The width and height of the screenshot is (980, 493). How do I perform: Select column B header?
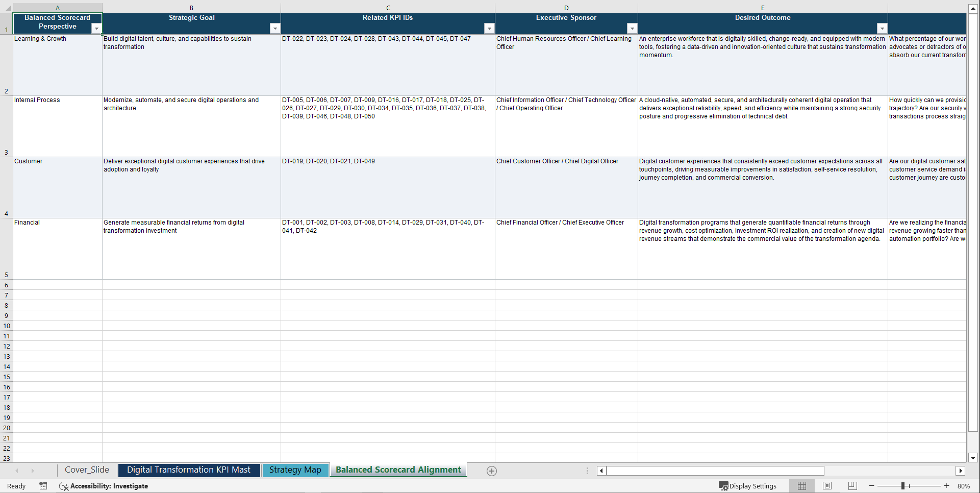tap(191, 8)
